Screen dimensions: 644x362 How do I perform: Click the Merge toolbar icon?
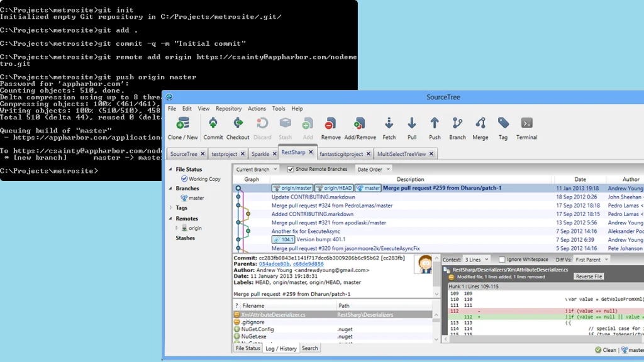click(x=480, y=124)
